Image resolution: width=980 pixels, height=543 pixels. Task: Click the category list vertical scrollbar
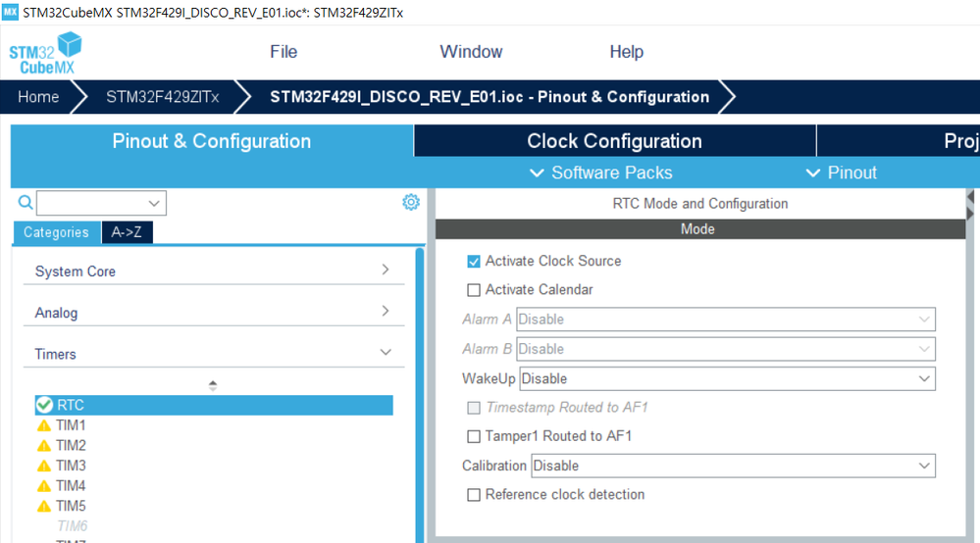click(x=420, y=395)
